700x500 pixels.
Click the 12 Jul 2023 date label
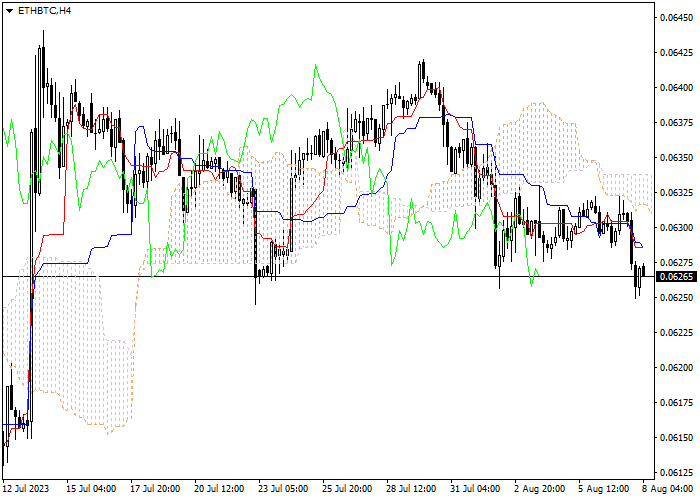coord(26,489)
